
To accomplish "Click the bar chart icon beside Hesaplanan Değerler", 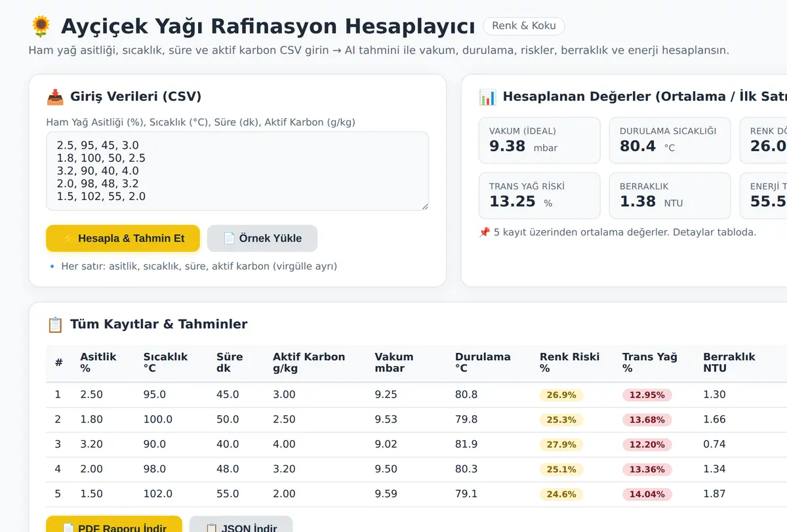I will (x=488, y=97).
